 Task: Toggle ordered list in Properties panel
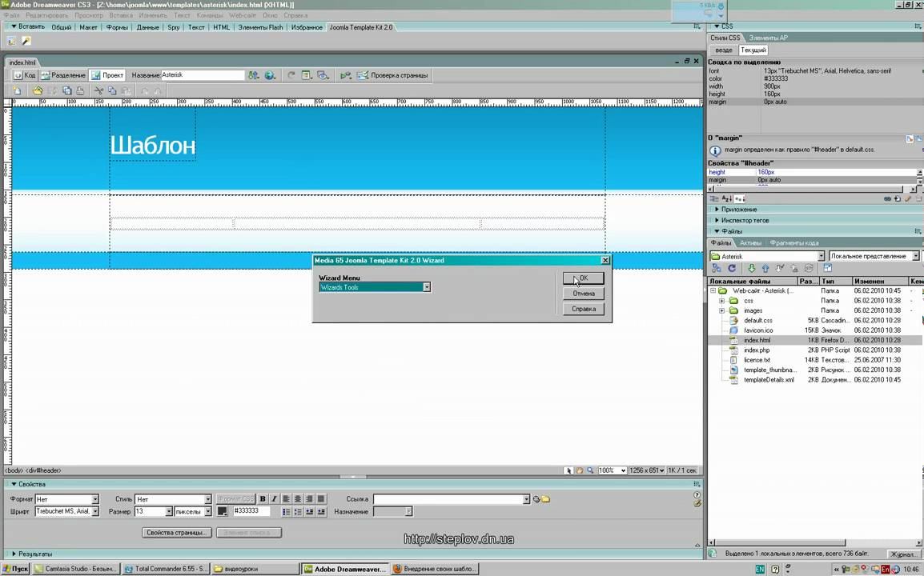click(x=298, y=512)
